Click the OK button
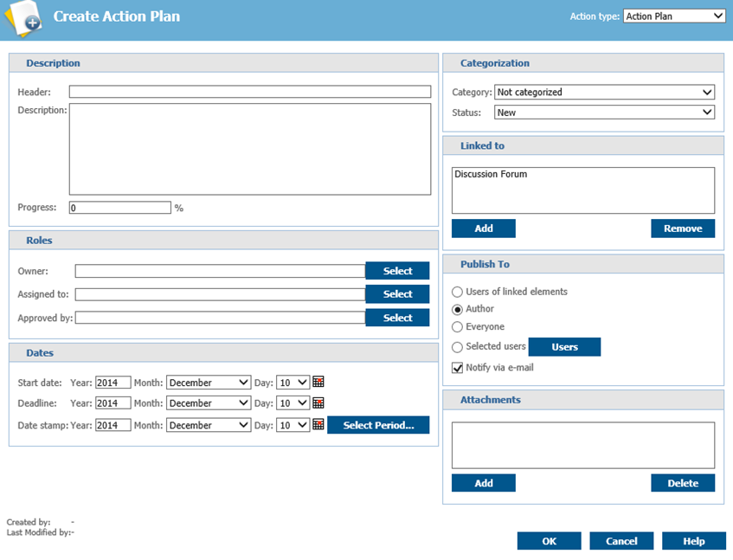Image resolution: width=733 pixels, height=560 pixels. point(549,541)
